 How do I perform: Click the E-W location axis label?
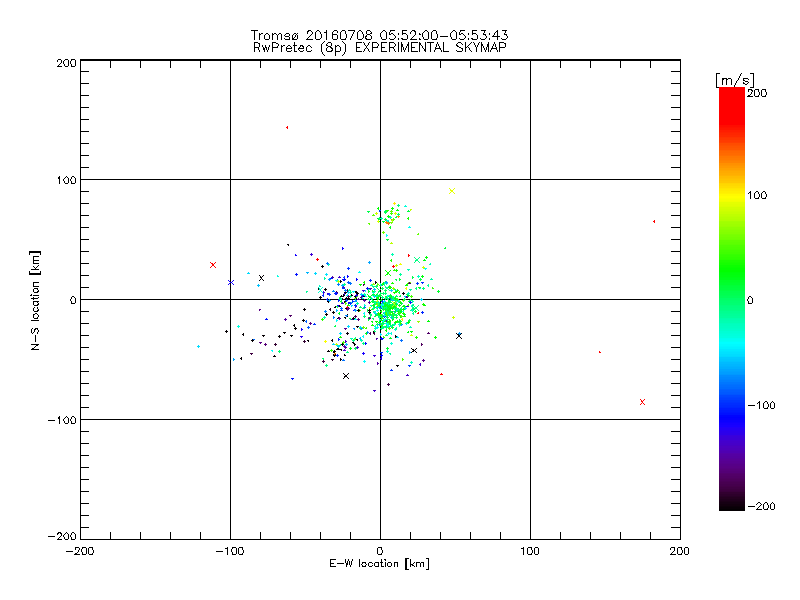pos(379,565)
